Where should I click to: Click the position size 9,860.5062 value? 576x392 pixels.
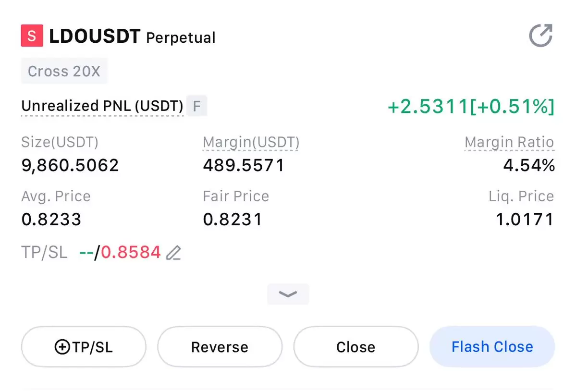70,165
